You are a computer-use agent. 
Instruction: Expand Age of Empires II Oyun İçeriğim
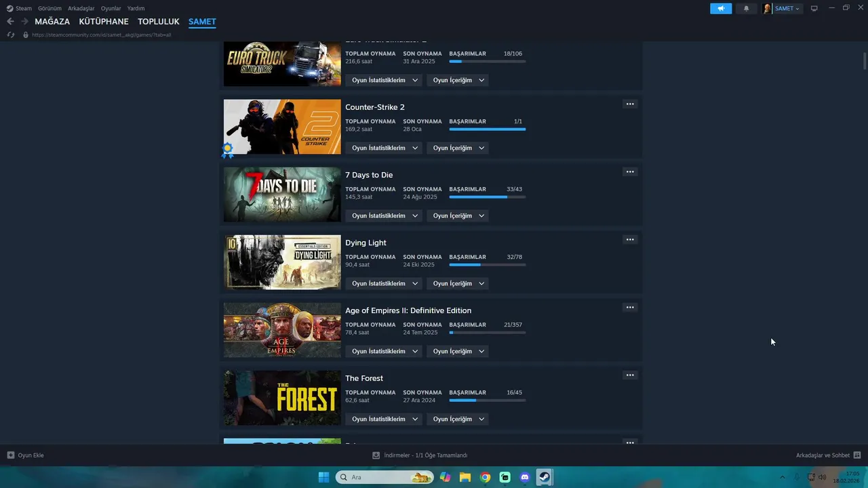coord(458,351)
